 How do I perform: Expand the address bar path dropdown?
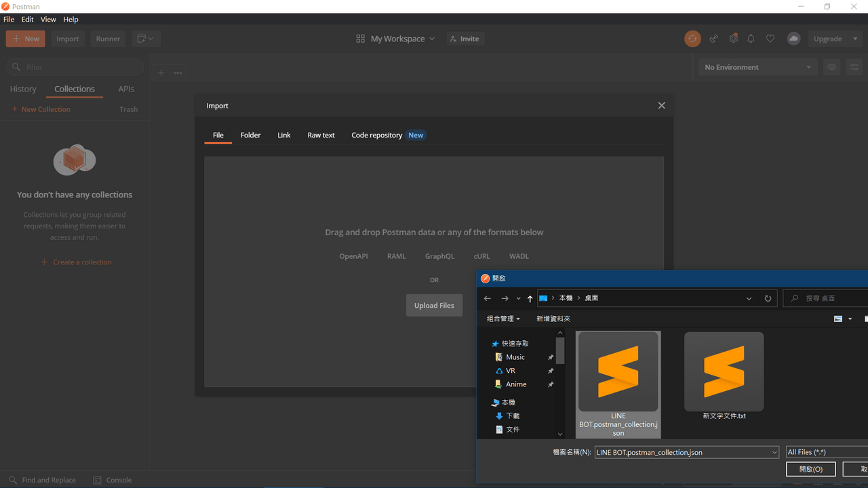click(x=749, y=298)
